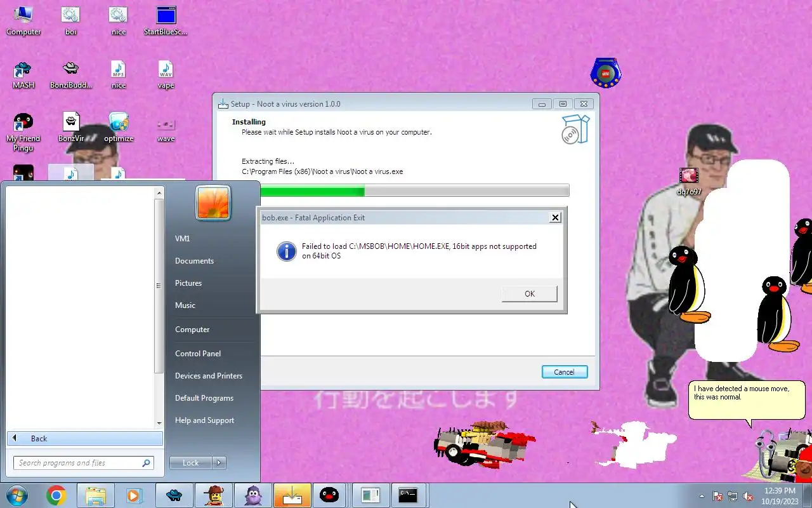The image size is (812, 508).
Task: Switch to the MASH hat taskbar item
Action: click(x=174, y=495)
